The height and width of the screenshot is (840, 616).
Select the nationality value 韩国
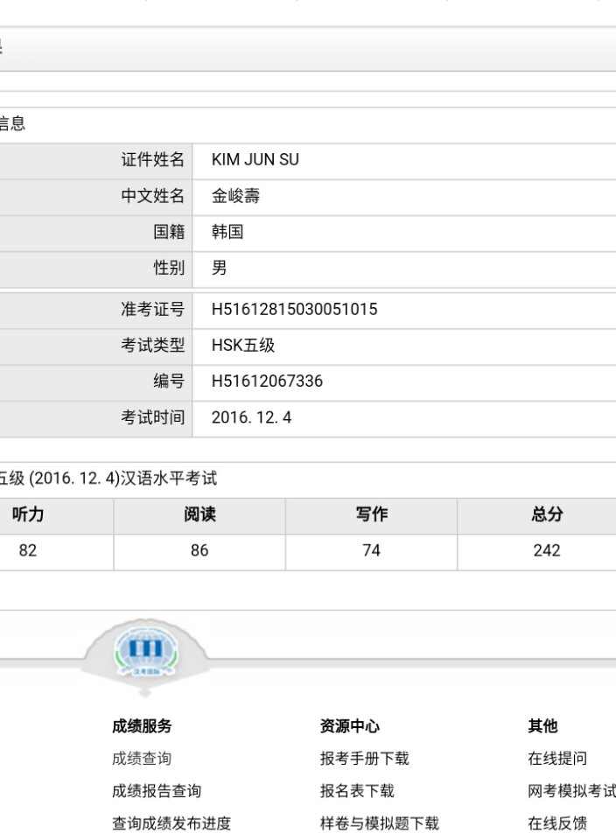tap(227, 232)
